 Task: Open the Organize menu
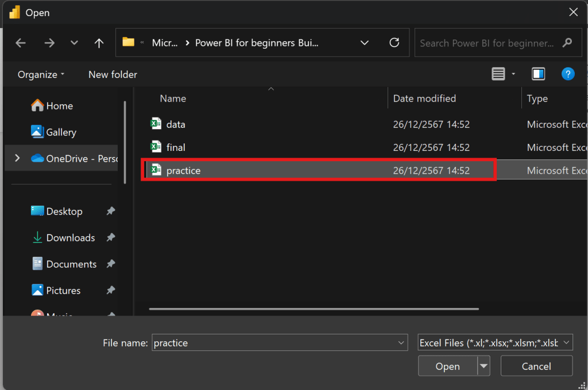(x=41, y=75)
